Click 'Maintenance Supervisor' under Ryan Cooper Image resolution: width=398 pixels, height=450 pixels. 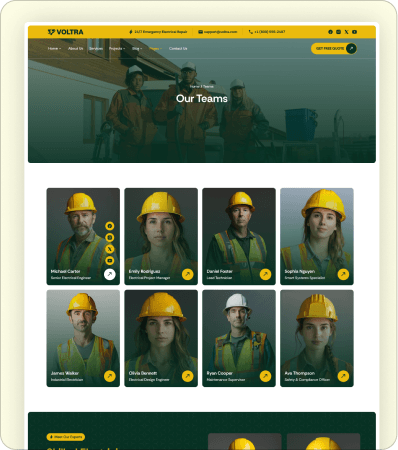[226, 379]
